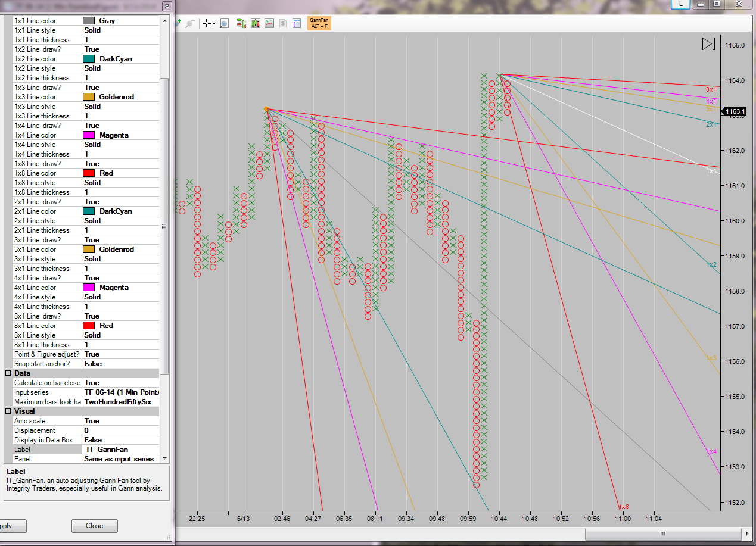Click the Close button in the dialog
Image resolution: width=756 pixels, height=546 pixels.
94,526
